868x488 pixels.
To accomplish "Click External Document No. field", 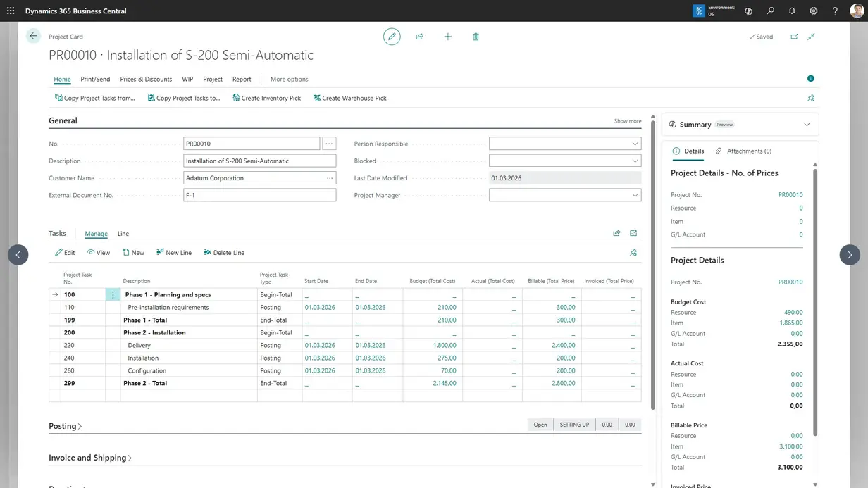I will [260, 195].
